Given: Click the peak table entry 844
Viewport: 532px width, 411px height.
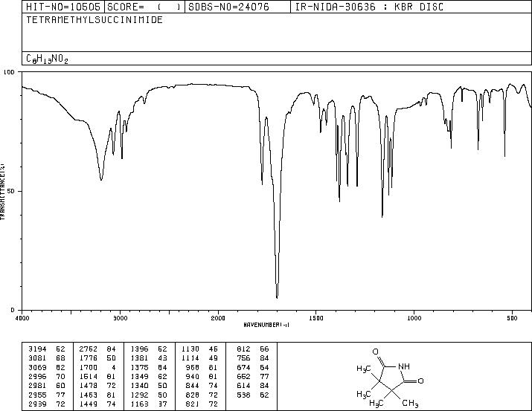Looking at the screenshot, I should tap(193, 386).
